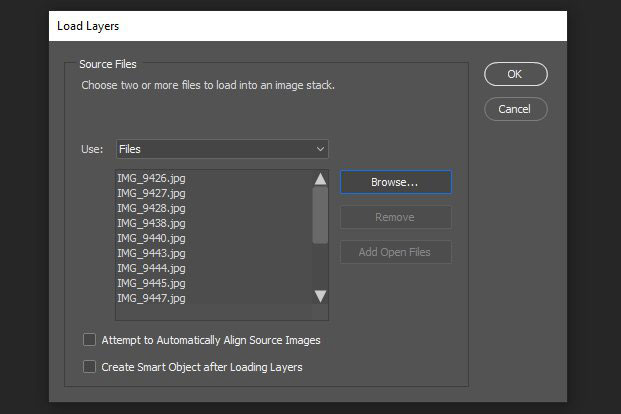
Task: Enable Attempt to Automatically Align Source Images
Action: [x=90, y=340]
